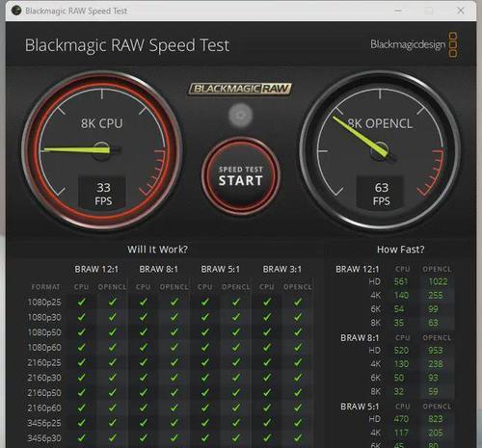Click BRAW 5:1 4K OpenCL value 205
The height and width of the screenshot is (448, 482).
coord(436,433)
